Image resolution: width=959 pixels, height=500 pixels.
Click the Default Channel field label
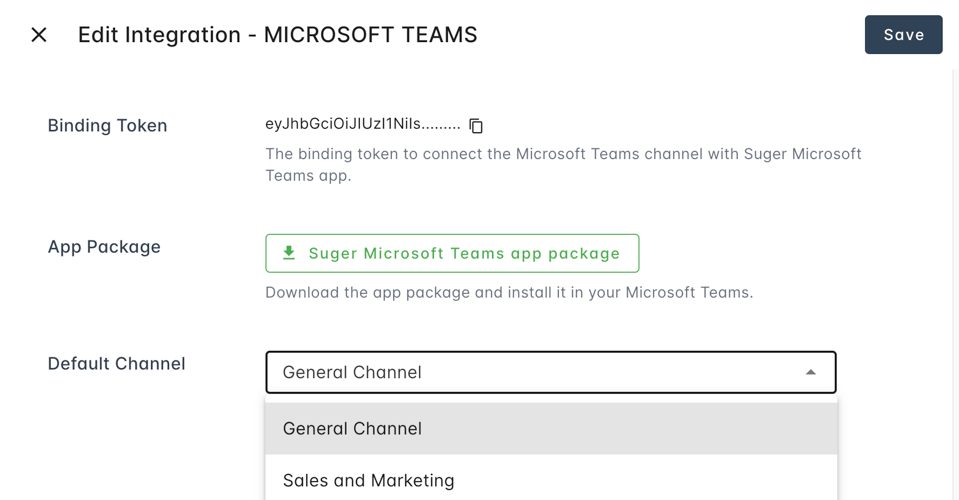[x=116, y=364]
